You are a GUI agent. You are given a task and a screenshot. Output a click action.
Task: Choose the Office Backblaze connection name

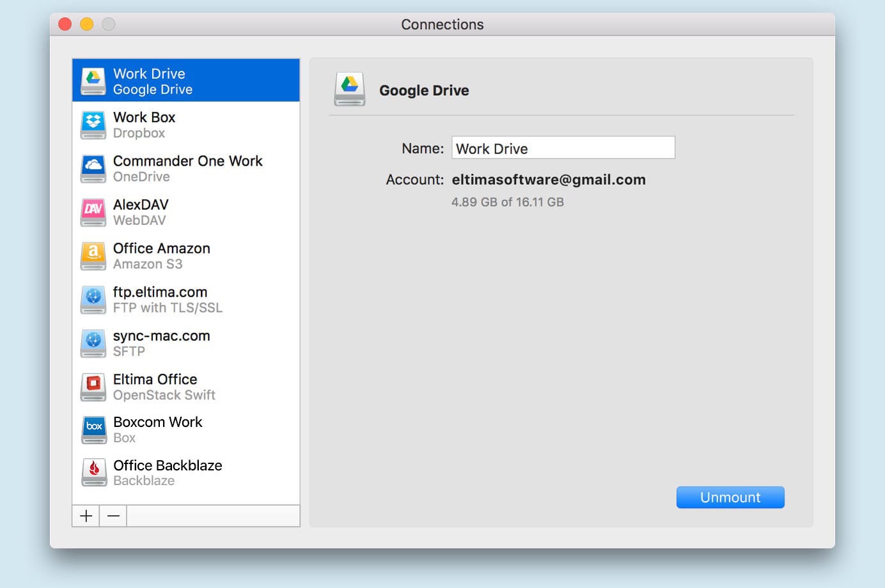click(x=168, y=465)
